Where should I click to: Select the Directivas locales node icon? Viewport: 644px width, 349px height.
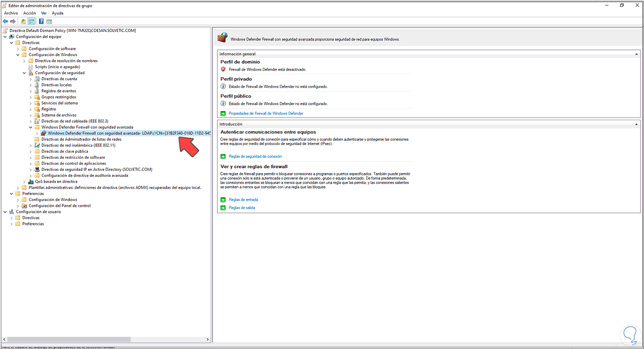coord(37,85)
